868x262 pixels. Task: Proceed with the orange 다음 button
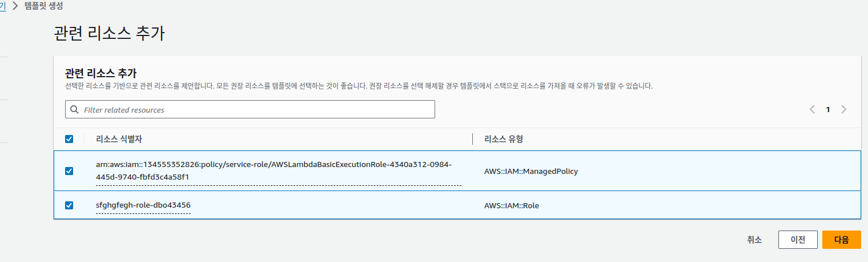[x=841, y=240]
